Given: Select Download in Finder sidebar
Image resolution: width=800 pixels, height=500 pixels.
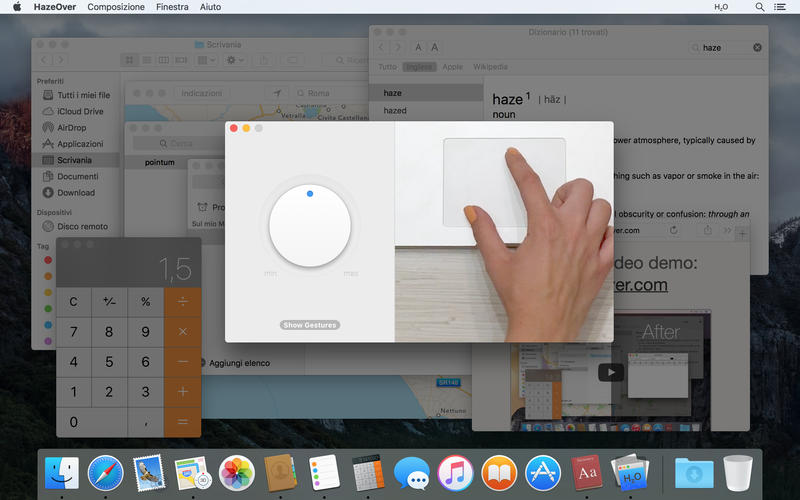Looking at the screenshot, I should 68,193.
